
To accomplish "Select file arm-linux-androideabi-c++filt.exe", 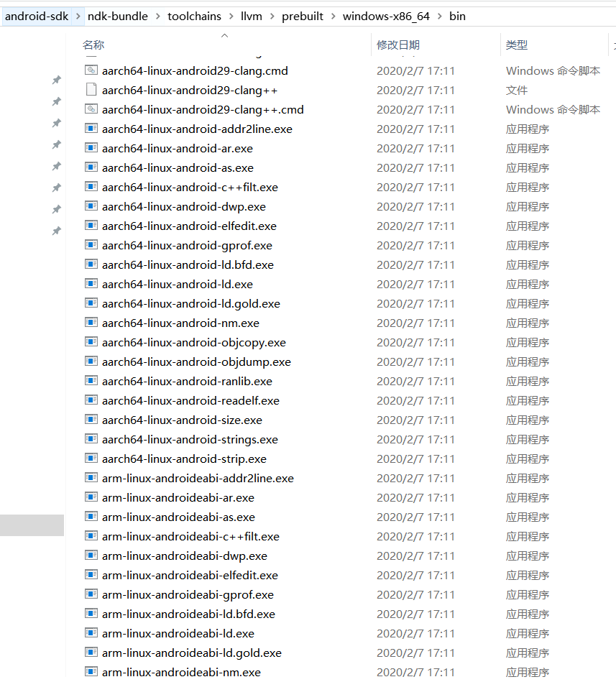I will point(190,536).
